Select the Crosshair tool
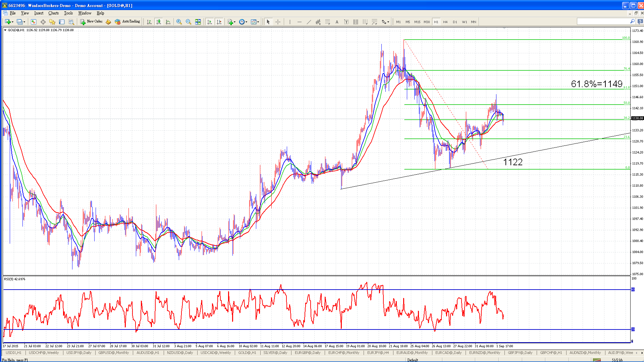This screenshot has width=644, height=362. click(x=278, y=22)
